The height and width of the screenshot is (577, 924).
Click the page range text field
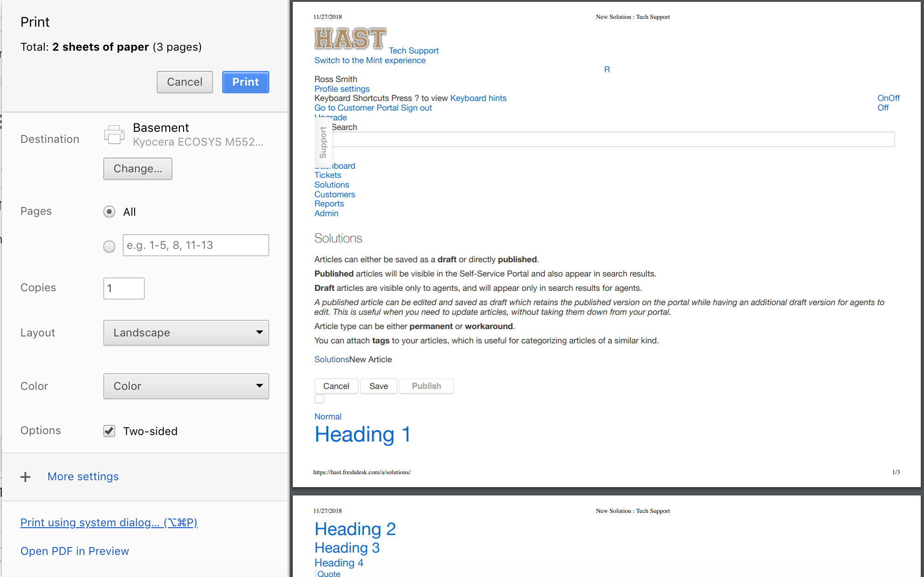click(x=195, y=245)
